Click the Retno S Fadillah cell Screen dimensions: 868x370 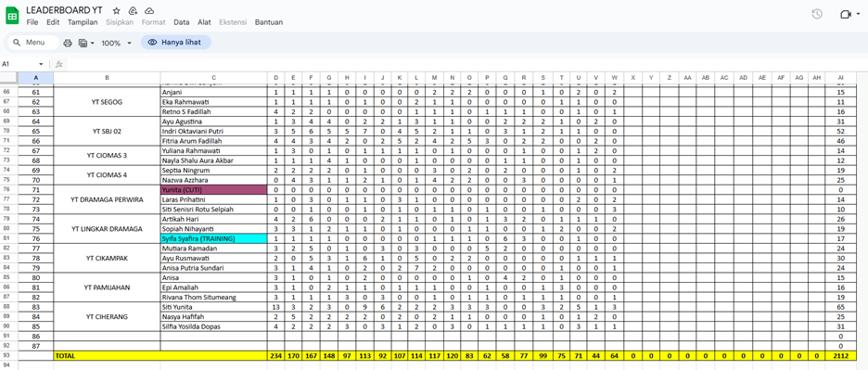tap(213, 112)
